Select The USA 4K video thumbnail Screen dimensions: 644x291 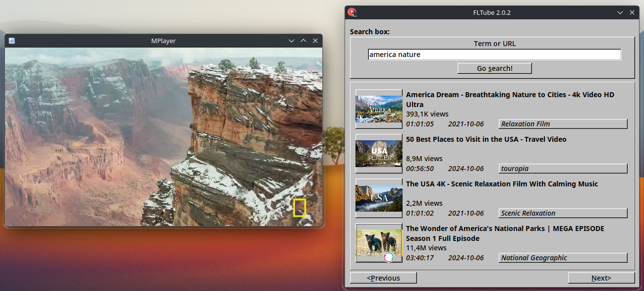[x=379, y=198]
